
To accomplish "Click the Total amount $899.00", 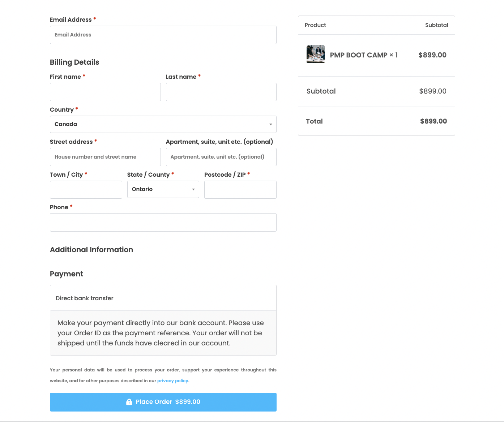I will coord(433,121).
